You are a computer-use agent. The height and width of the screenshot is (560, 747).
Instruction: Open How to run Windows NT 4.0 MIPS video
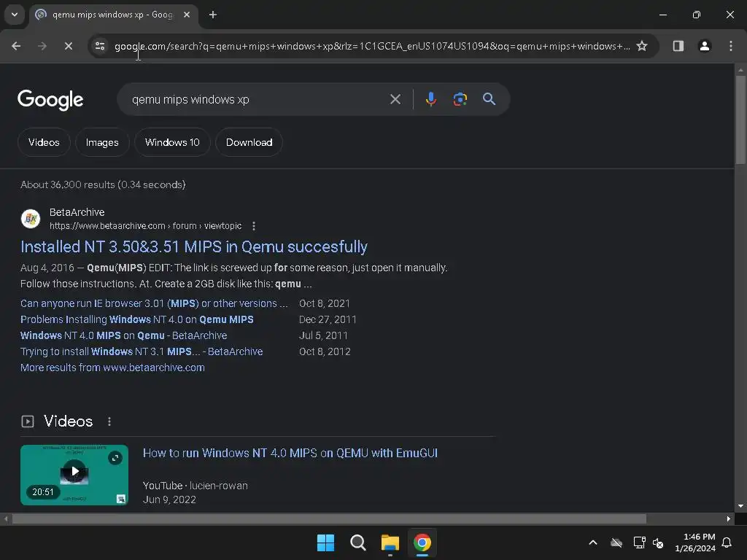(x=290, y=453)
